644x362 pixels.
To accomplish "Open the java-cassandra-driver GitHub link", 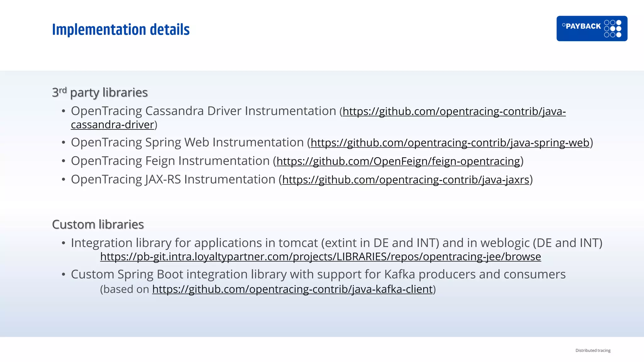I will point(454,112).
